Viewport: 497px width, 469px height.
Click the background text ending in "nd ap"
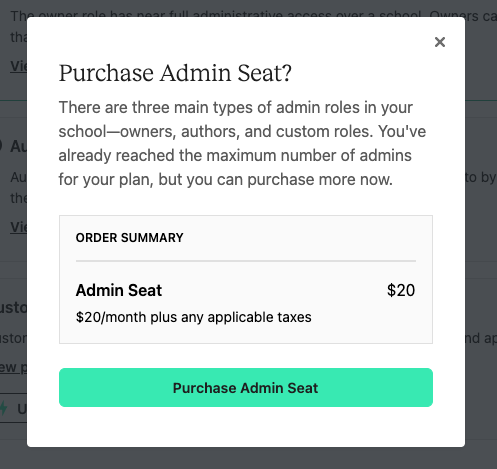[x=480, y=338]
